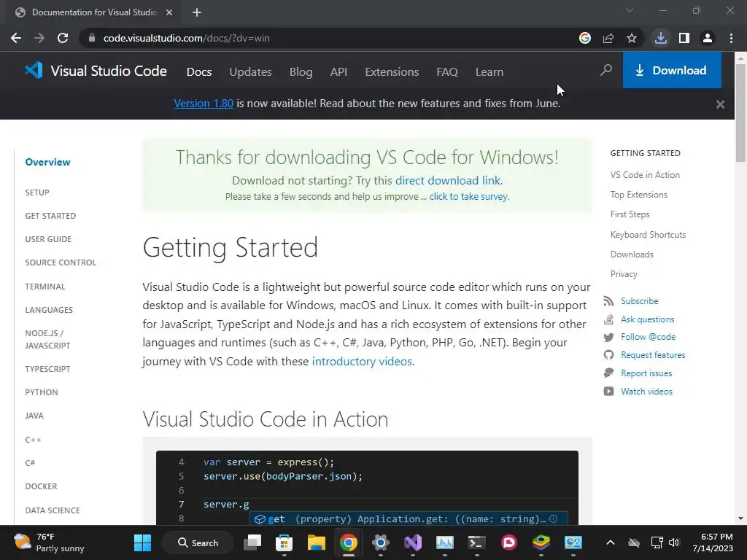Click the RSS Subscribe icon
Screen dimensions: 747x560
(x=608, y=301)
